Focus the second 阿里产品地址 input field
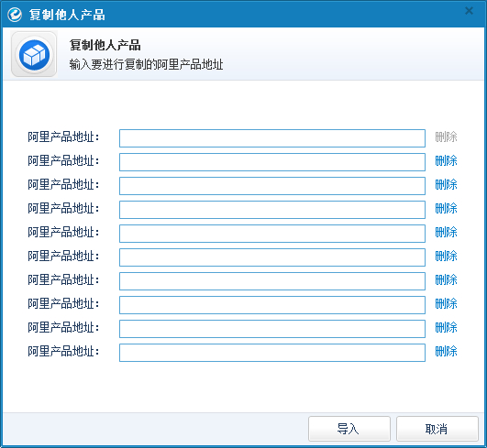Viewport: 487px width, 448px height. coord(272,162)
